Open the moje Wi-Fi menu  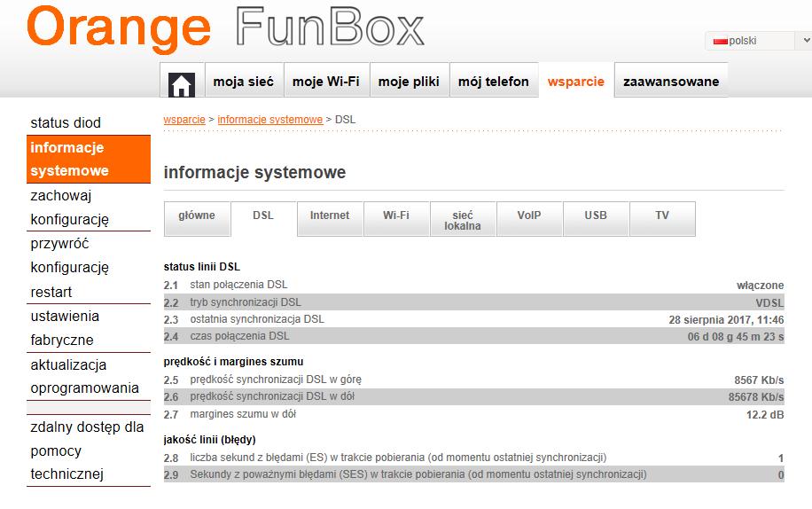pyautogui.click(x=326, y=82)
